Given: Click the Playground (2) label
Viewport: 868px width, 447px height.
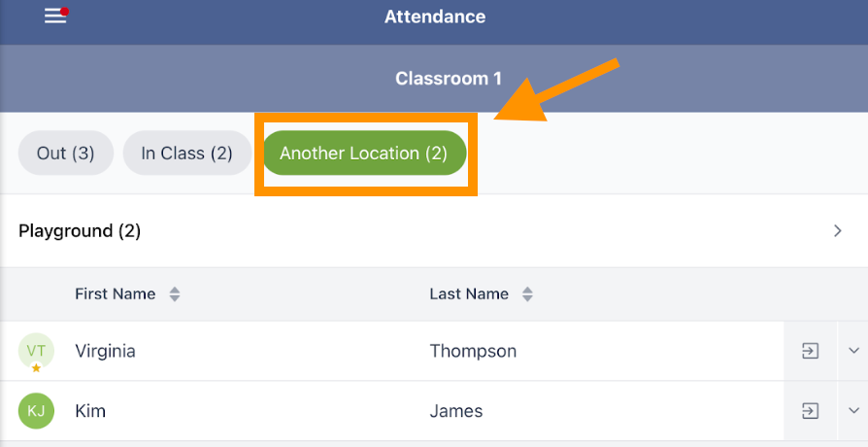Looking at the screenshot, I should (80, 231).
